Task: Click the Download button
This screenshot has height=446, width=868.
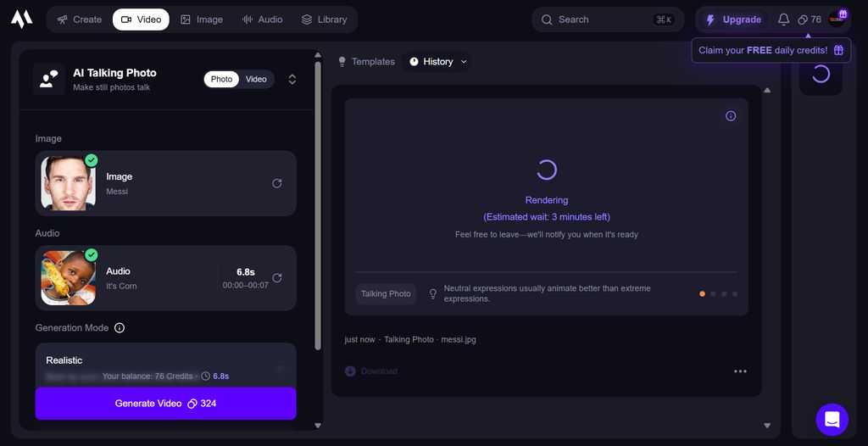Action: click(x=371, y=371)
